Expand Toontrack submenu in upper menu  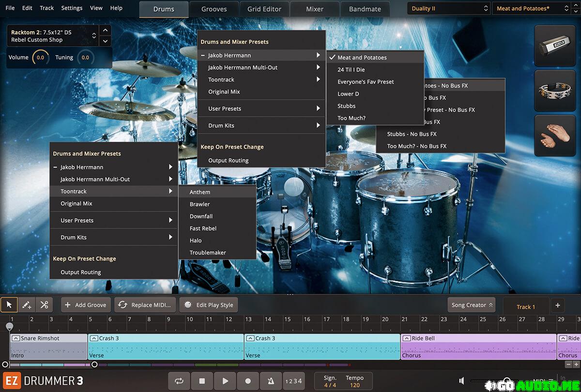(x=261, y=79)
